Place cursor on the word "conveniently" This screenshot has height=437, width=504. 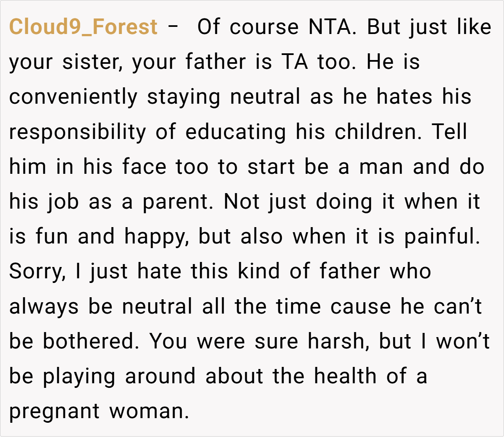(x=73, y=97)
